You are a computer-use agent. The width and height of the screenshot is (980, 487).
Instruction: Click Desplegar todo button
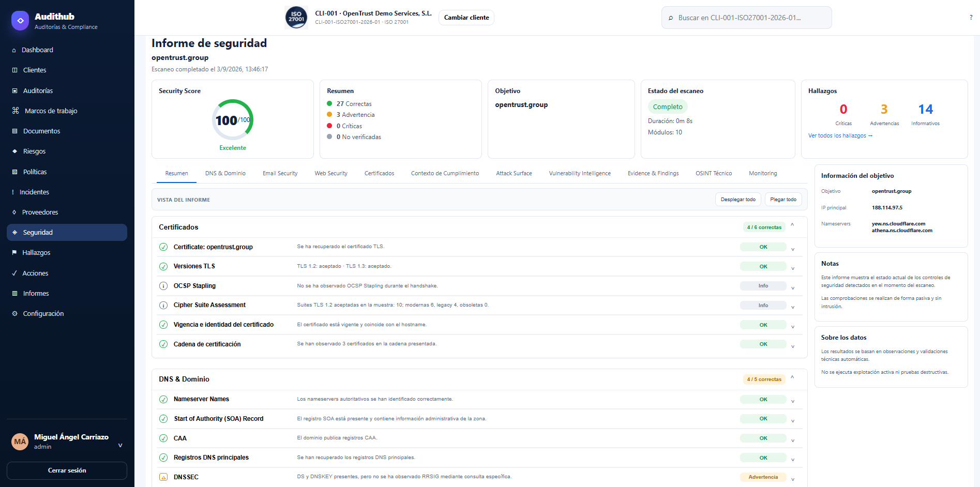pos(738,200)
